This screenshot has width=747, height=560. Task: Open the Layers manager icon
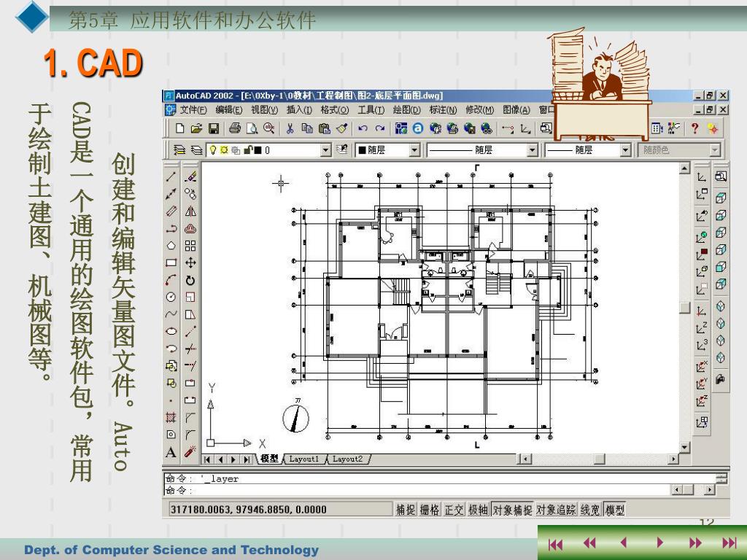point(179,150)
